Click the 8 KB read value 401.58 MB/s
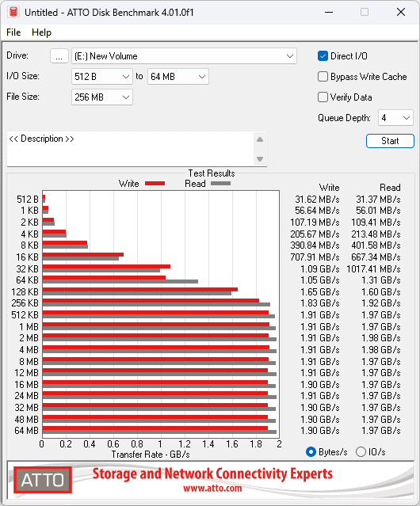This screenshot has height=506, width=420. pos(376,245)
